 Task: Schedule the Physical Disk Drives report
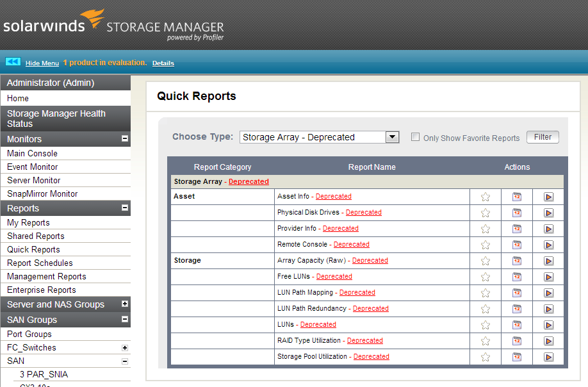coord(517,213)
